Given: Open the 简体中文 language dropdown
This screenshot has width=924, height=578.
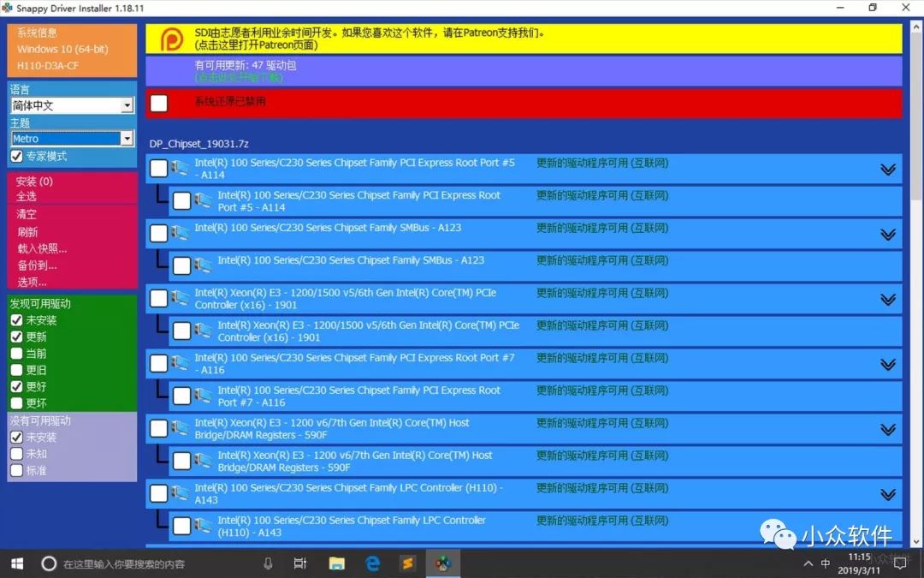Looking at the screenshot, I should coord(127,105).
